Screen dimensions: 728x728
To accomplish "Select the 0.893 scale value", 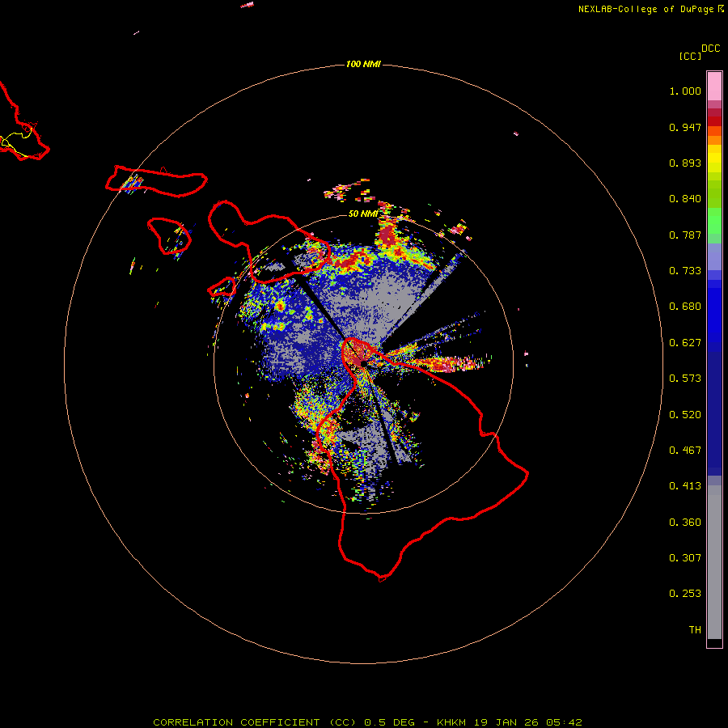I will pyautogui.click(x=685, y=163).
